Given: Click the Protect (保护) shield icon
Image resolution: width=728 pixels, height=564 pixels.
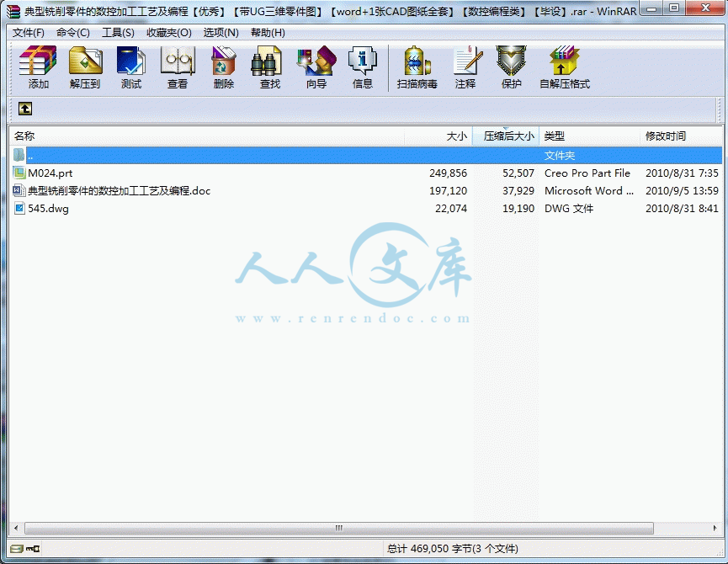Looking at the screenshot, I should 511,61.
